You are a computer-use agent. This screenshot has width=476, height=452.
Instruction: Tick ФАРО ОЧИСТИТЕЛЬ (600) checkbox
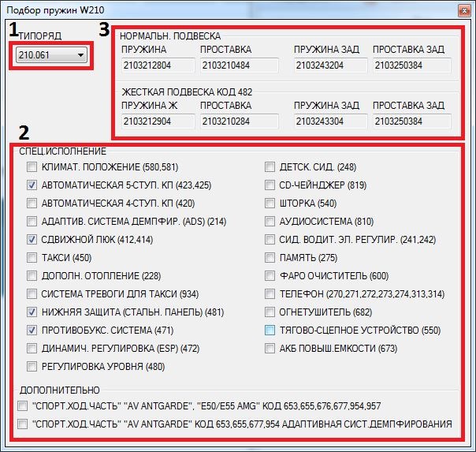click(270, 276)
